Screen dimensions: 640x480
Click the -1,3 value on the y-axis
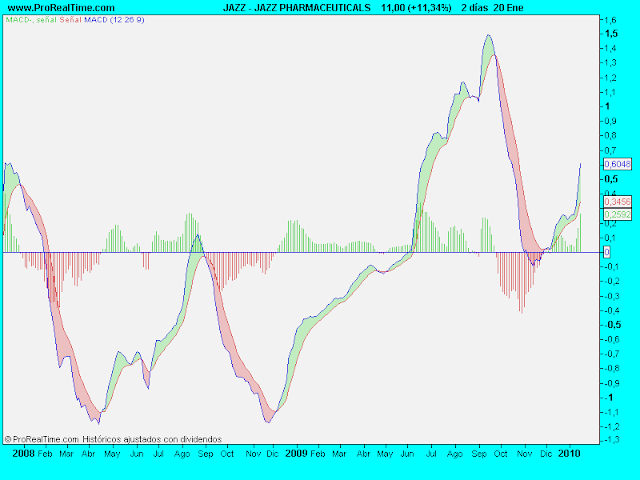[x=611, y=440]
